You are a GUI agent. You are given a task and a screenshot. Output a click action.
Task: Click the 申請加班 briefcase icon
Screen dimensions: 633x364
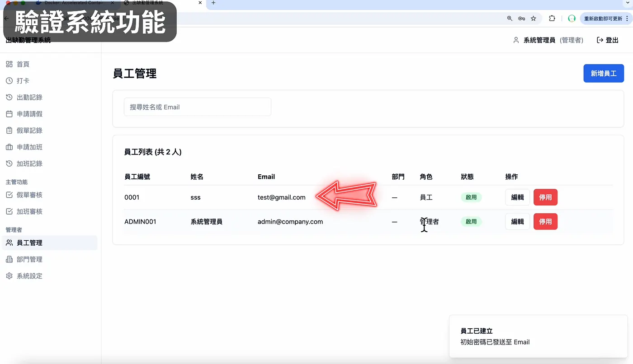pos(9,147)
